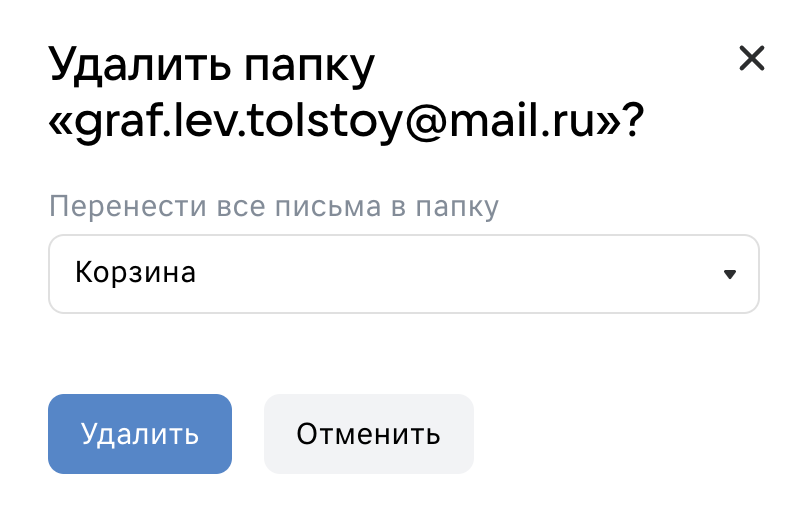Open the Корзина folder dropdown
Screen dimensions: 806x516
coord(404,274)
